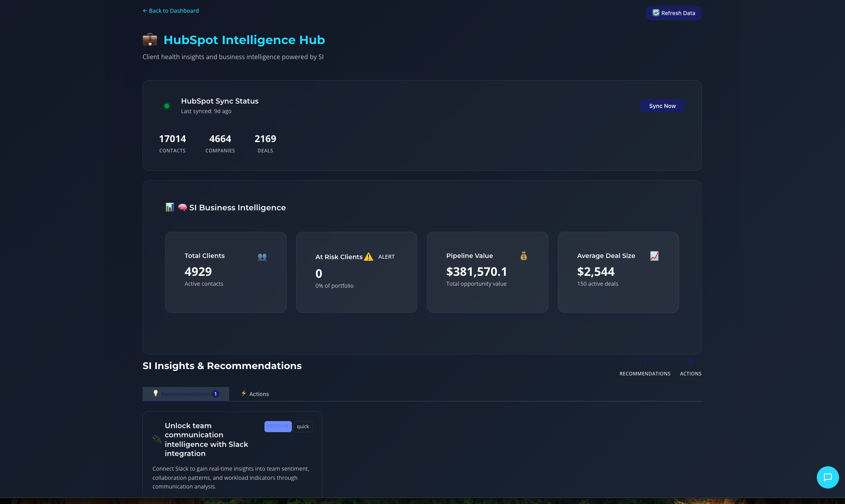Click the people icon on the Total Clients card
845x504 pixels.
pos(262,256)
